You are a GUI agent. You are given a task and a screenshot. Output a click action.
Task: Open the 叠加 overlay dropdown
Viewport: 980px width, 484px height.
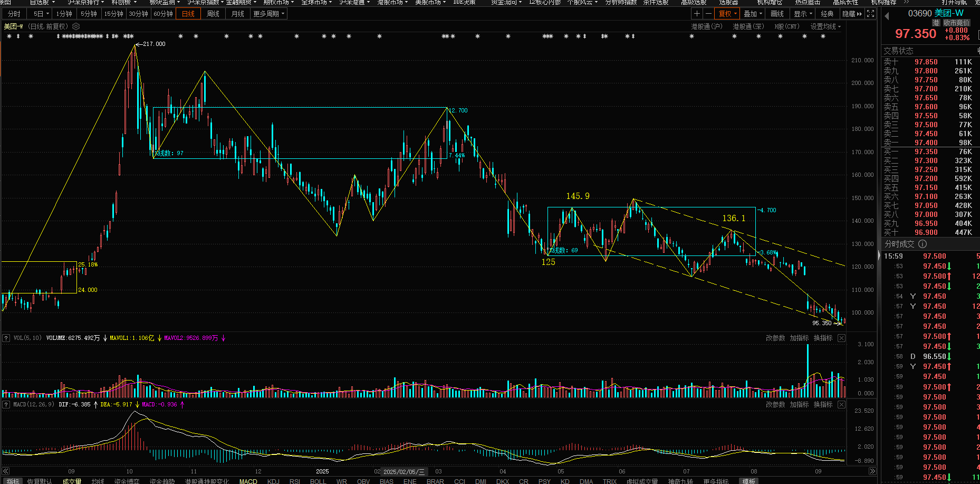click(x=753, y=14)
